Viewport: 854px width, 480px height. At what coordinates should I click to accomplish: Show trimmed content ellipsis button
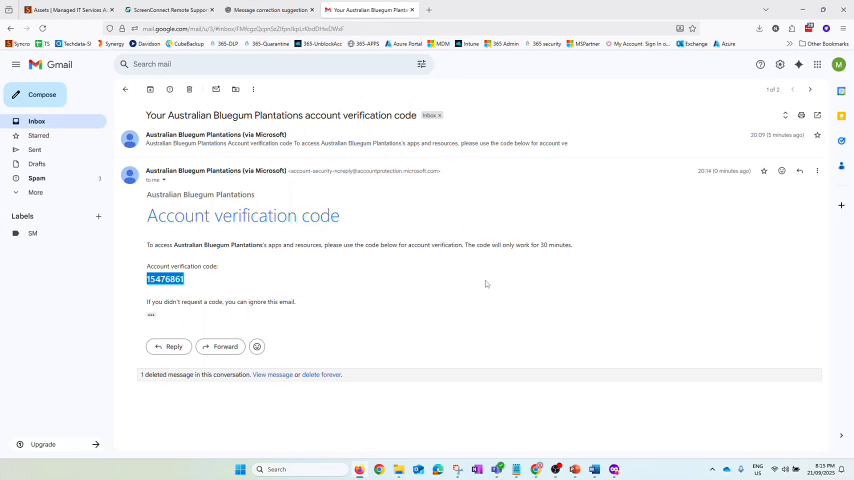coord(151,315)
